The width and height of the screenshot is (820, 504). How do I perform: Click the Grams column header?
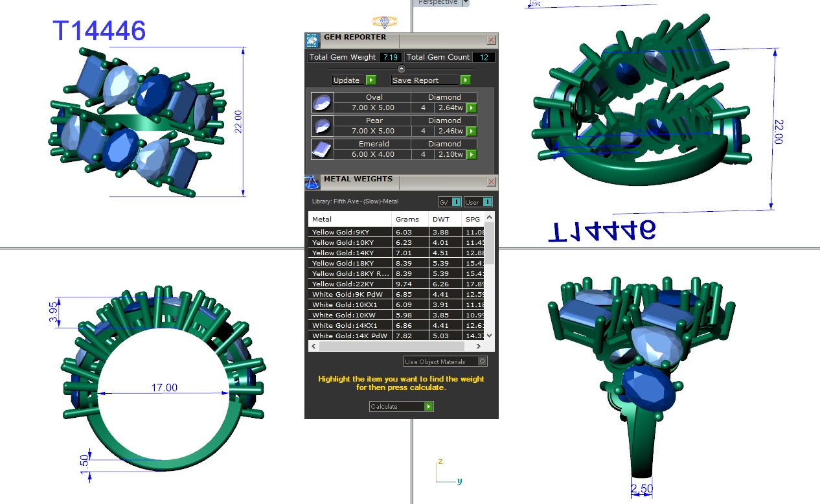pos(407,220)
